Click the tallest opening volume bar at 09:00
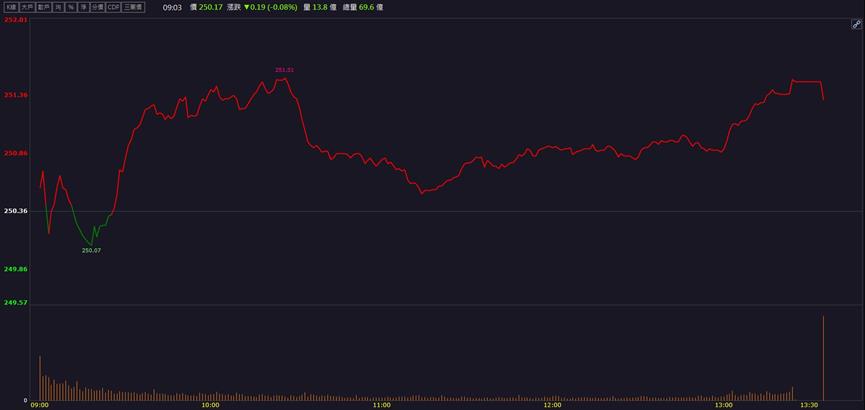This screenshot has height=410, width=865. coord(40,378)
